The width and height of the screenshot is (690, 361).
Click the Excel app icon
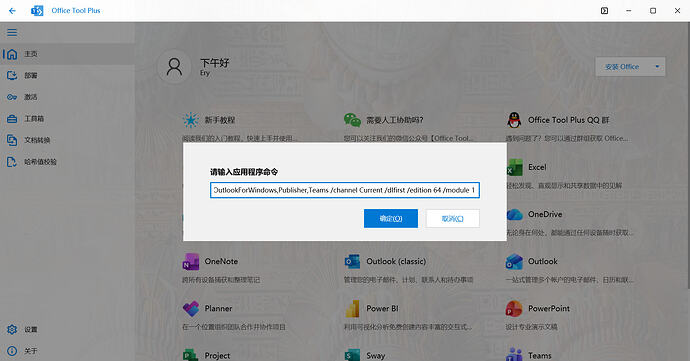pyautogui.click(x=514, y=167)
